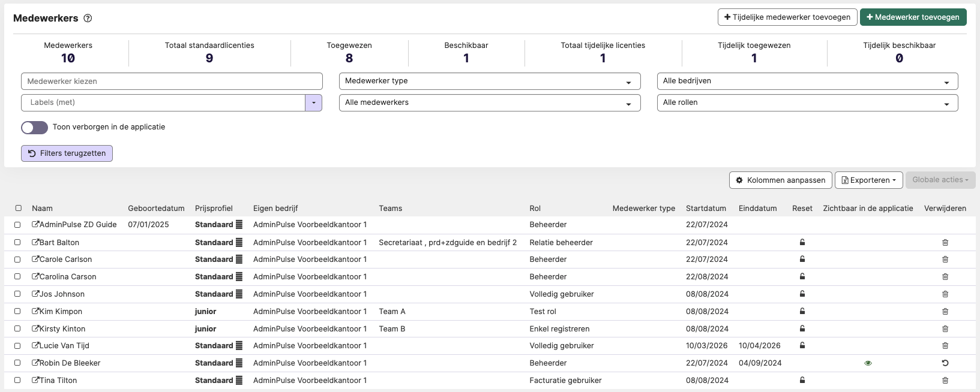
Task: Sort by the Rol column header
Action: coord(535,208)
